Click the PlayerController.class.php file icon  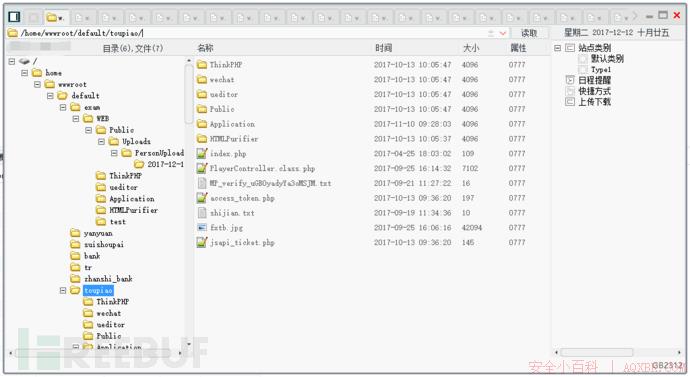click(202, 168)
